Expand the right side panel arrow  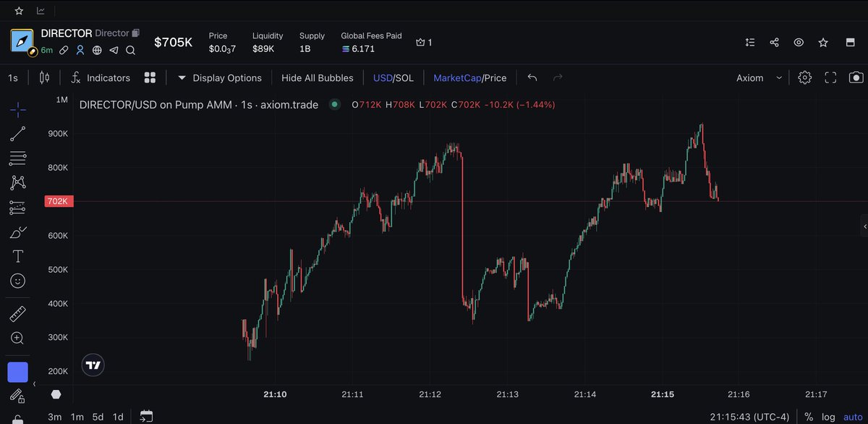tap(865, 226)
